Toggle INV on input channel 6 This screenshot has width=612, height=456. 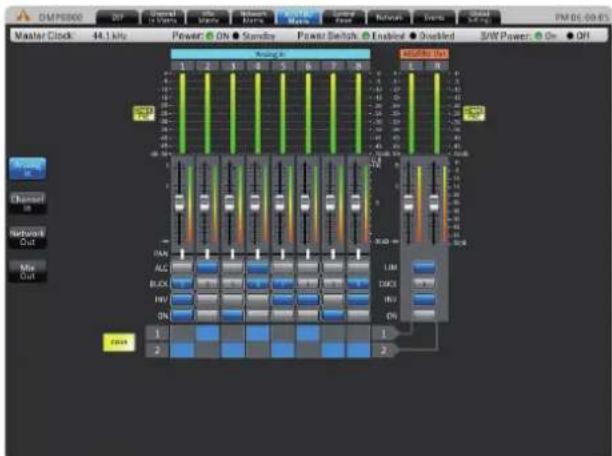(308, 299)
